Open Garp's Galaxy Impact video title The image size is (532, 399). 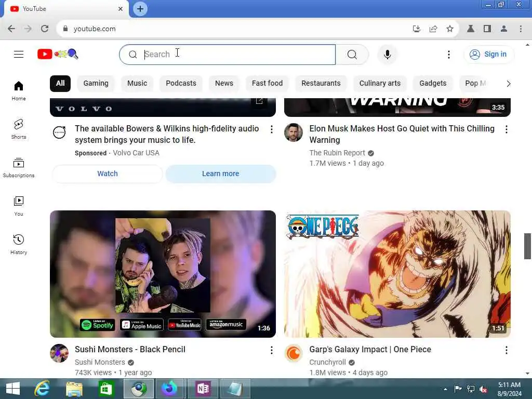[370, 350]
